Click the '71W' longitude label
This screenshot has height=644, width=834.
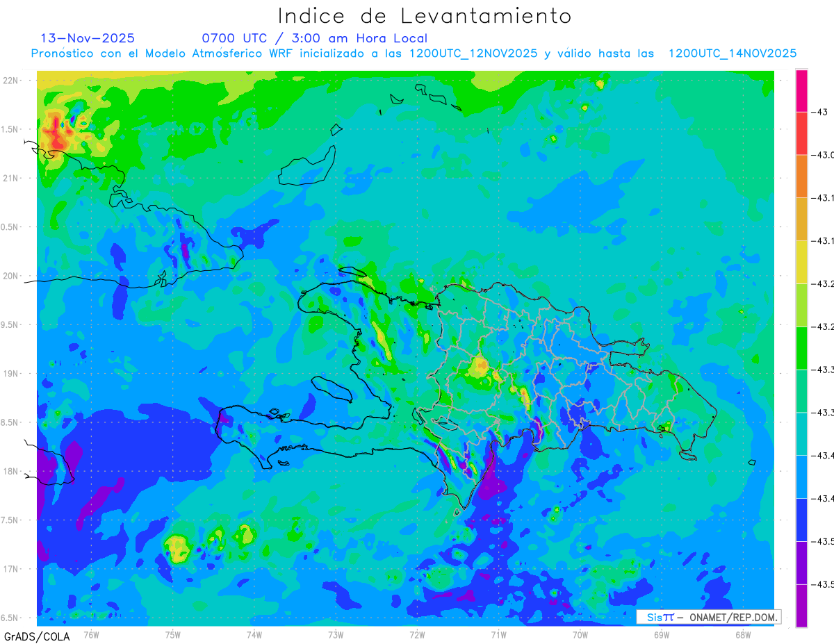[x=498, y=635]
